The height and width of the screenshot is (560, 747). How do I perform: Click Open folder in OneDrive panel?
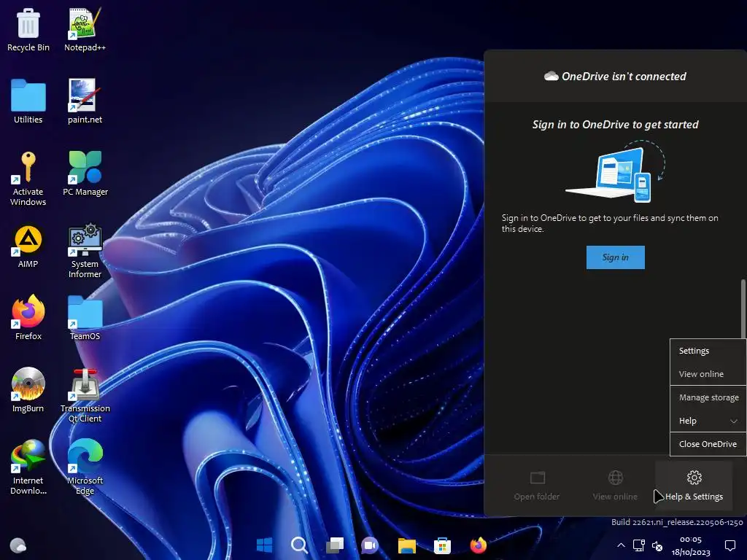(x=537, y=486)
